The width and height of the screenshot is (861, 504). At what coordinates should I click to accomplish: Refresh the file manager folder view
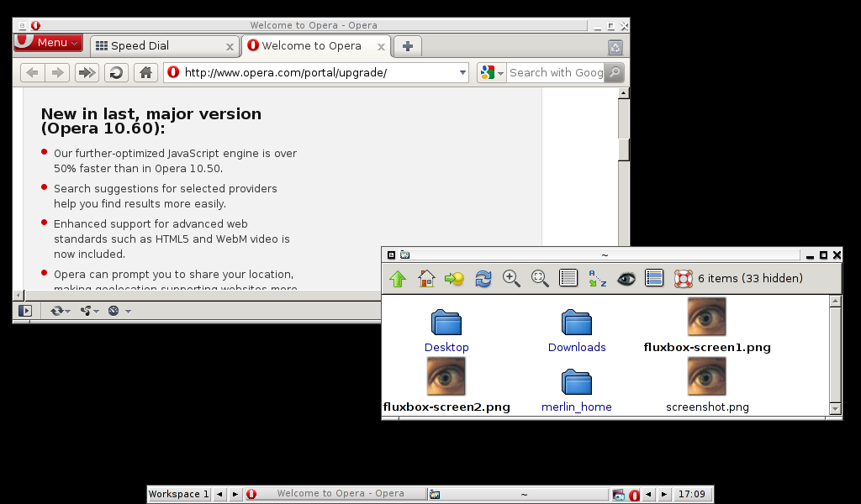click(x=483, y=279)
